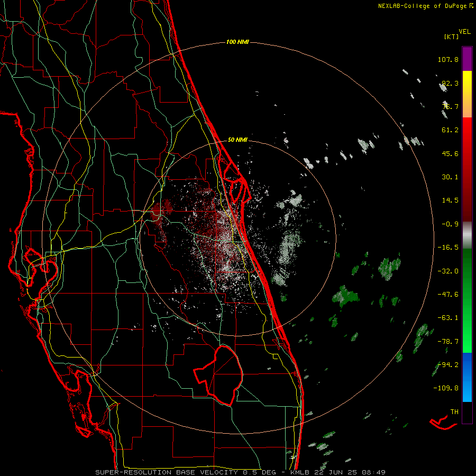
Task: Click the -0.9 velocity scale value
Action: [450, 224]
